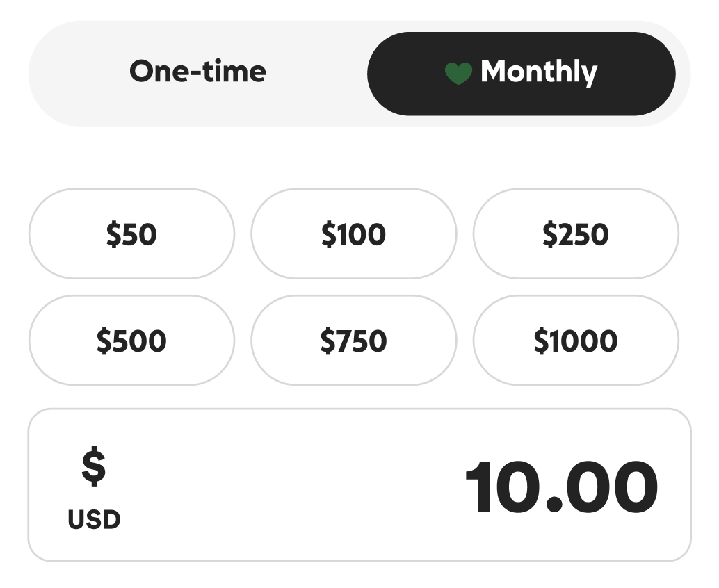This screenshot has height=588, width=719.
Task: Open the One-time giving tab
Action: point(197,72)
